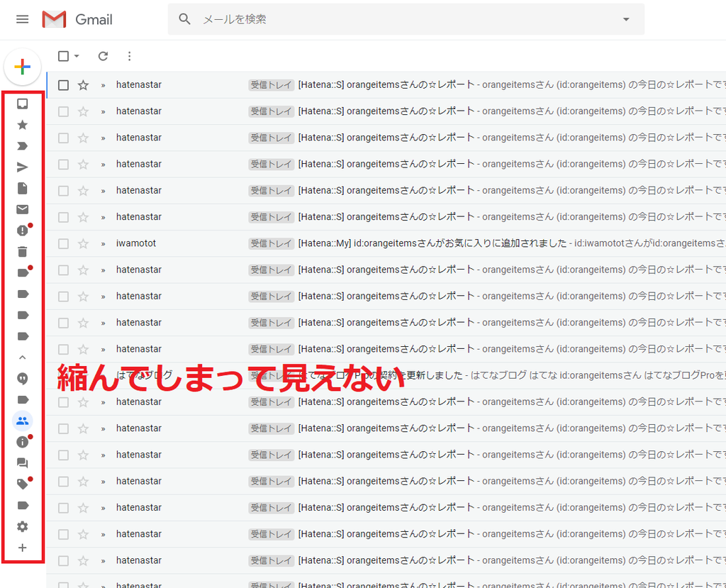Open the label icon with red dot
The width and height of the screenshot is (726, 588).
[23, 272]
